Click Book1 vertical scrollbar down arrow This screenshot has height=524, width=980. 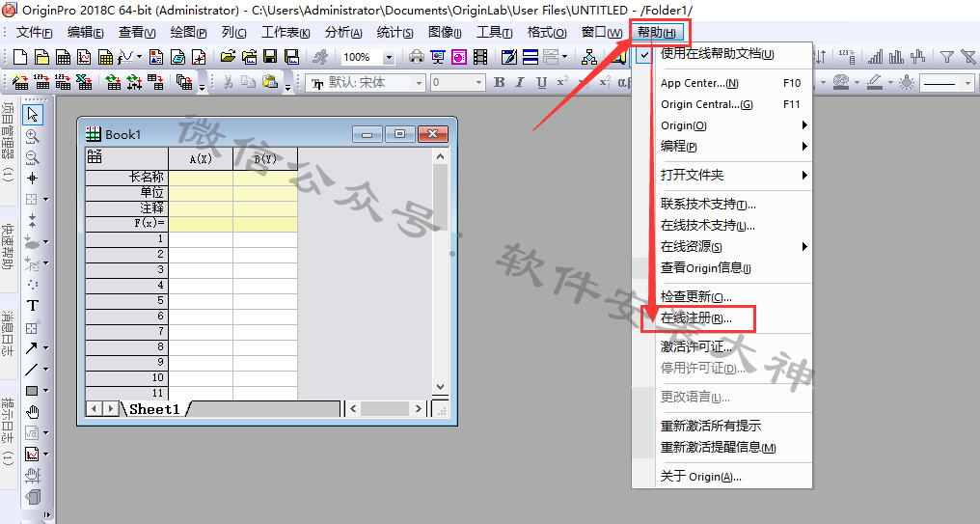[x=440, y=387]
